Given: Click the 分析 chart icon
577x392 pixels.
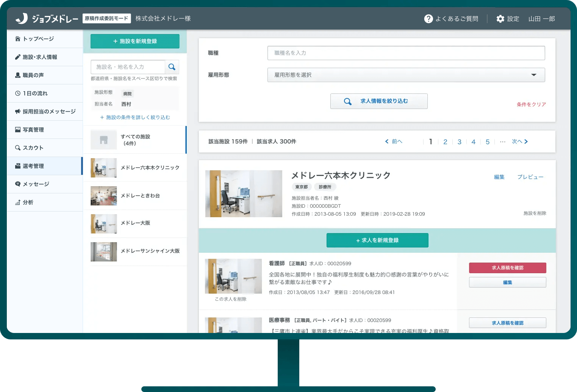Looking at the screenshot, I should coord(17,202).
